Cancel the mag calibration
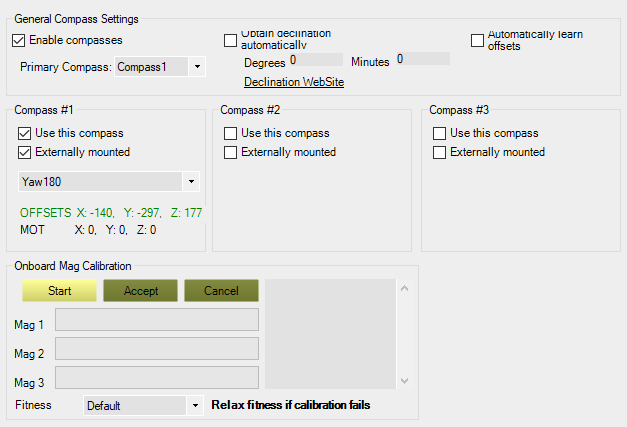 point(221,291)
